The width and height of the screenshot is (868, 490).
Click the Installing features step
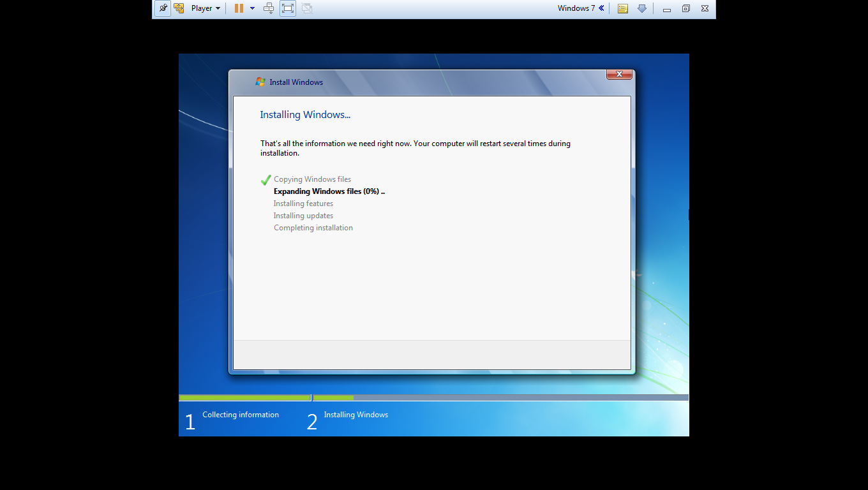tap(303, 204)
